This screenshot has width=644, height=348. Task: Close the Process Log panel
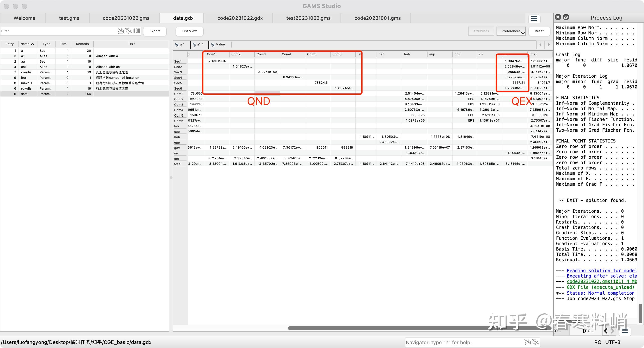558,17
